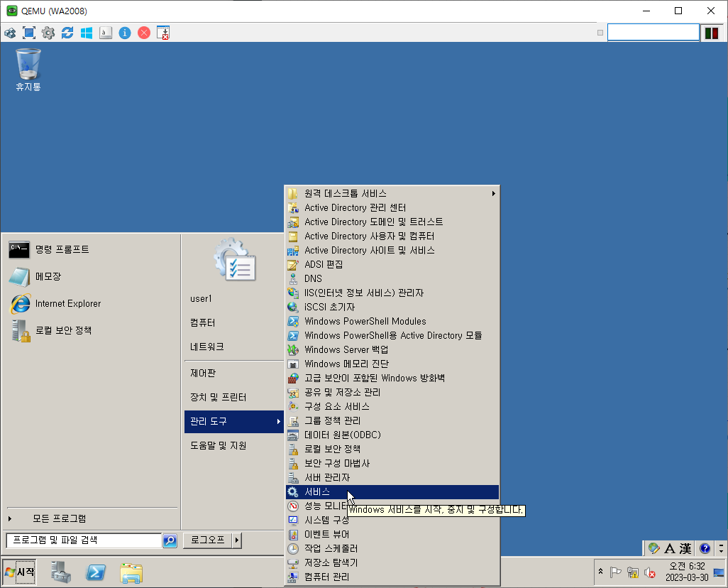Open the highlighted 서비스 entry
728x588 pixels.
(392, 492)
